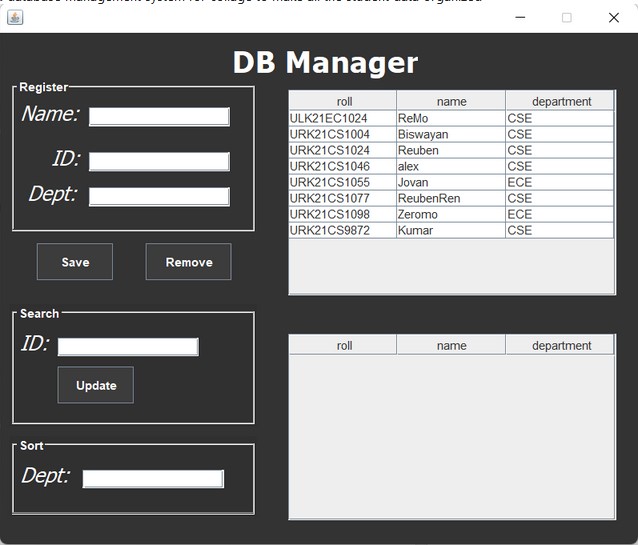Click the roll header in bottom table

click(344, 345)
